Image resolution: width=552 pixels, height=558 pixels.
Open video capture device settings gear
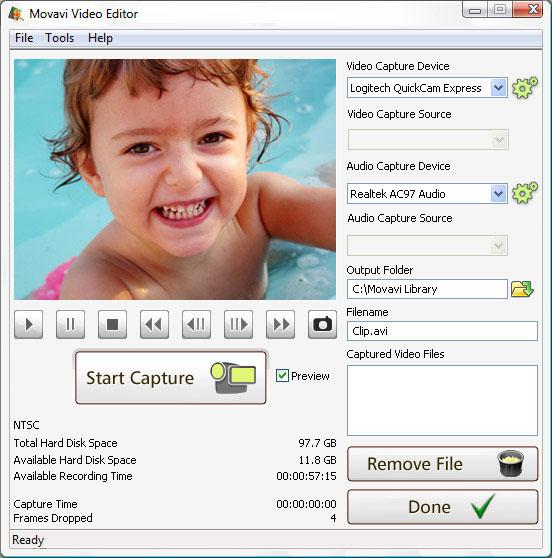[525, 88]
